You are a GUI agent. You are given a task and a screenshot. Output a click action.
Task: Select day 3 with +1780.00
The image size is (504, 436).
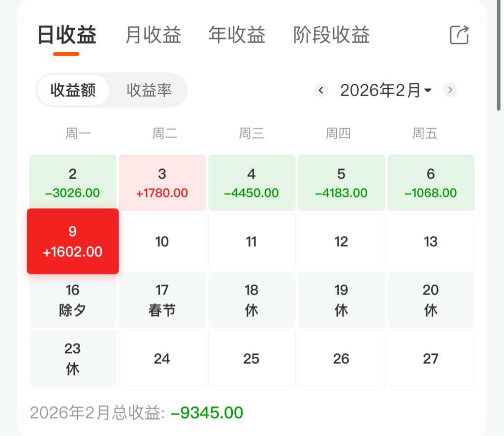coord(162,183)
